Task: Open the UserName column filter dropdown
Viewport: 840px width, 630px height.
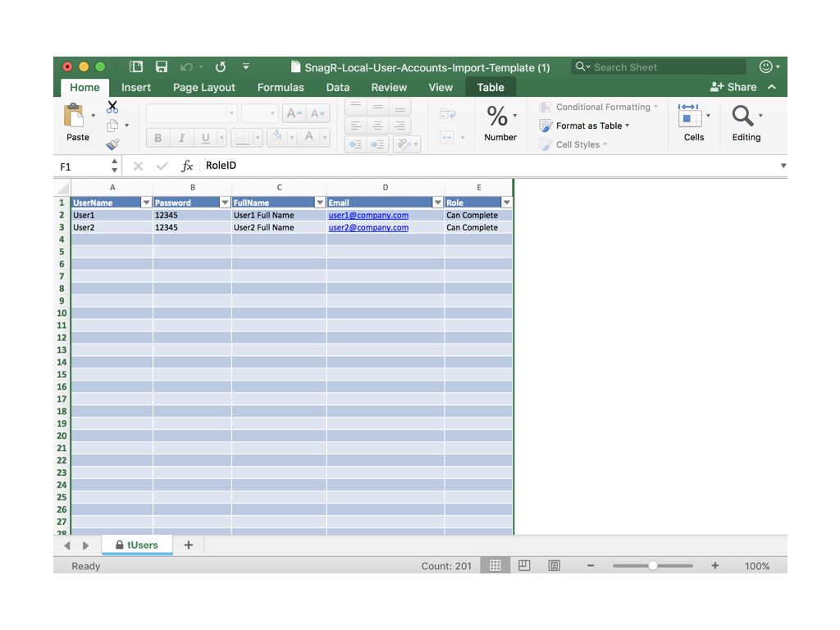Action: tap(146, 203)
